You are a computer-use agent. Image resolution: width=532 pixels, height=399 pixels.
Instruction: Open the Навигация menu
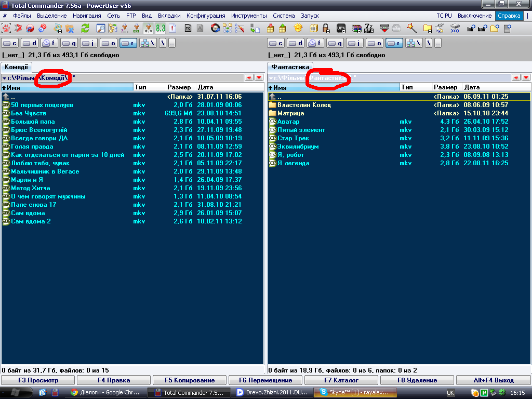point(87,16)
